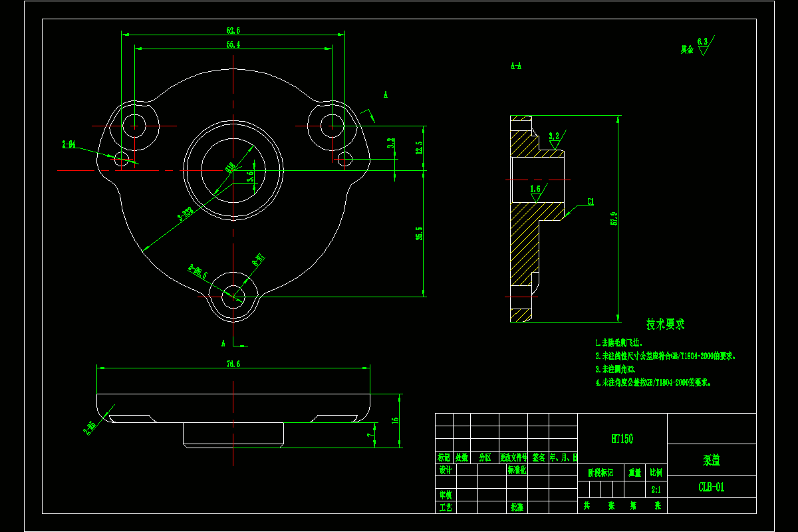Select the 2-Φ4 leader annotation
The image size is (798, 532).
tap(68, 144)
